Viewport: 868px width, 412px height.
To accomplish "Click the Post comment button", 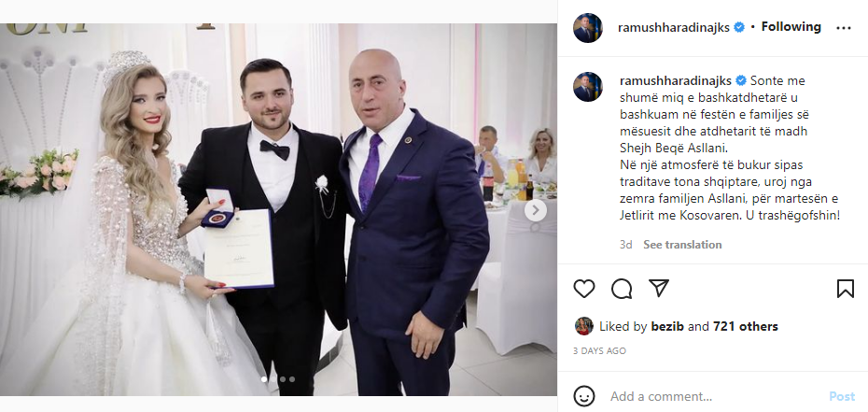I will (x=842, y=396).
